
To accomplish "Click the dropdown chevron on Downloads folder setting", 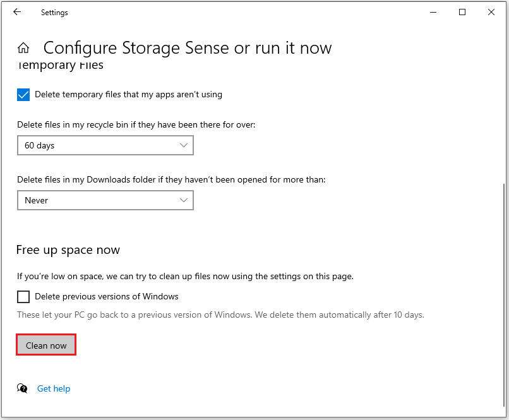I will pyautogui.click(x=184, y=200).
